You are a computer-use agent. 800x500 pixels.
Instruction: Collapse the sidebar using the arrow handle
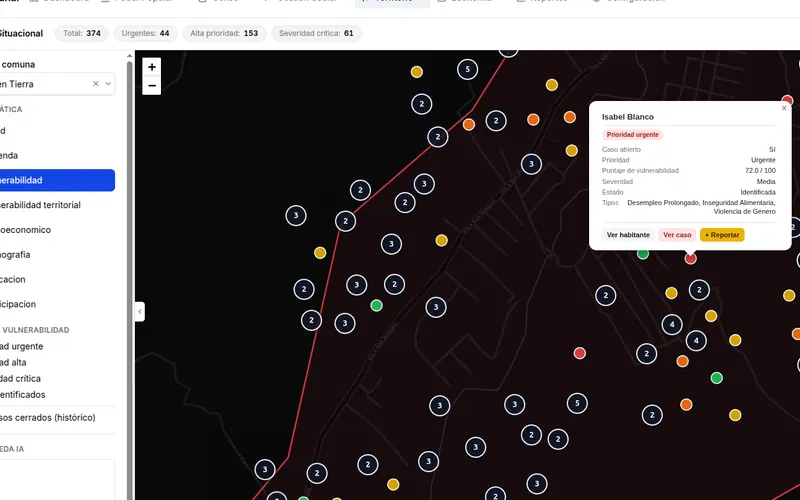tap(140, 312)
